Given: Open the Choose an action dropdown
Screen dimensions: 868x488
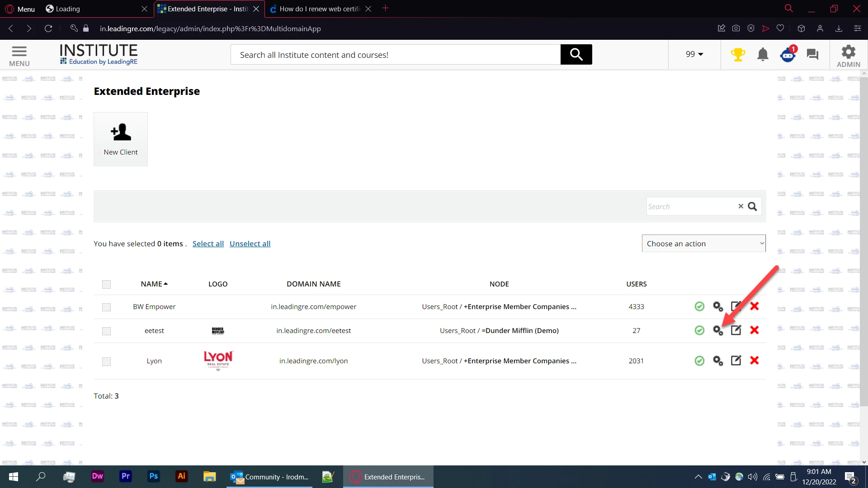Looking at the screenshot, I should tap(703, 244).
